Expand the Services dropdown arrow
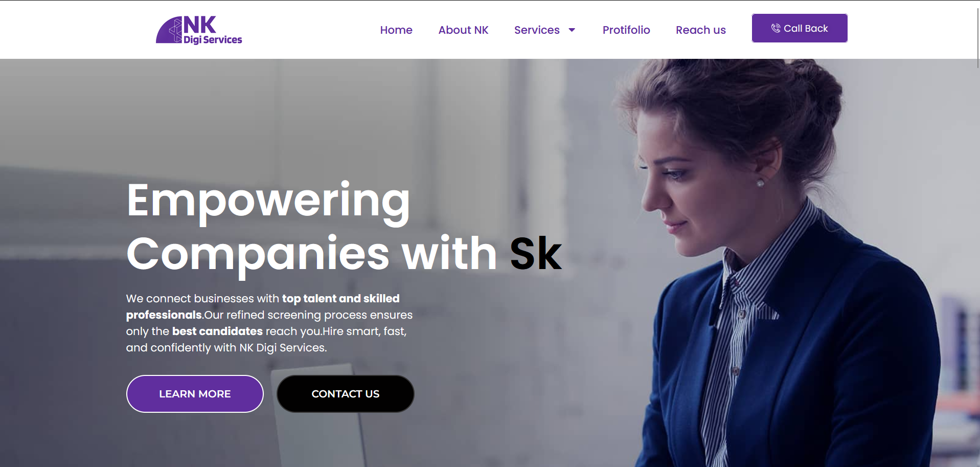Image resolution: width=980 pixels, height=467 pixels. click(572, 30)
